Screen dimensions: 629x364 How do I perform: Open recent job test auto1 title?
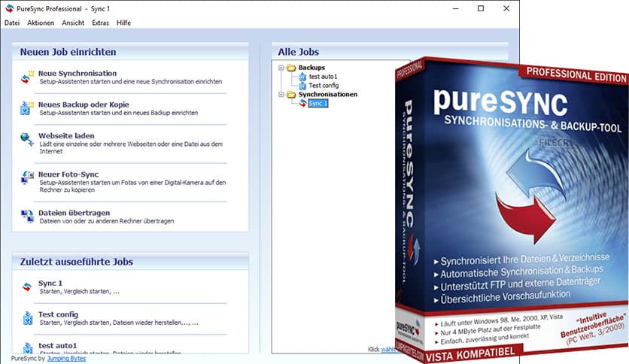57,345
